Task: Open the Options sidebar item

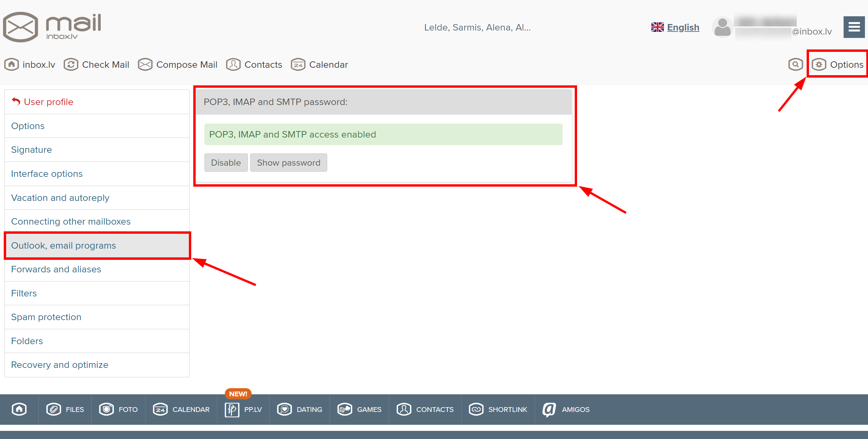Action: pos(97,126)
